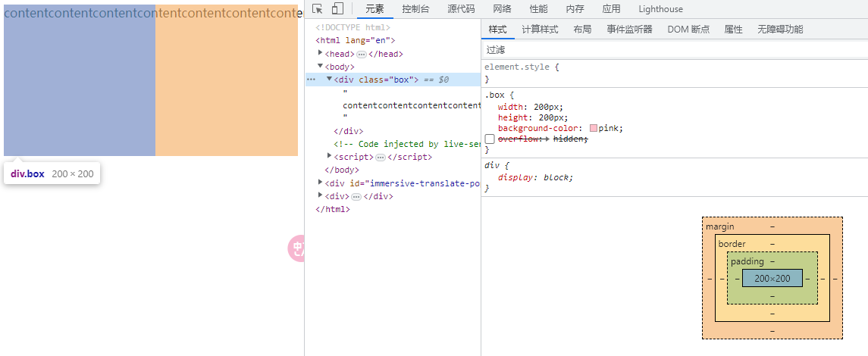Image resolution: width=868 pixels, height=356 pixels.
Task: Open three-dot actions for selected div.box row
Action: [x=311, y=80]
